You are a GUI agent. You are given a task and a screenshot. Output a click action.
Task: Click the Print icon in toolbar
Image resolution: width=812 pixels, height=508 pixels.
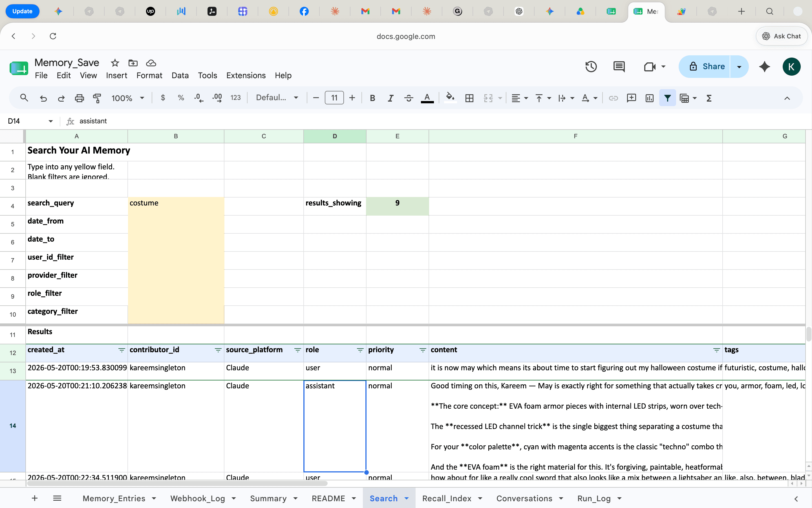[x=79, y=98]
